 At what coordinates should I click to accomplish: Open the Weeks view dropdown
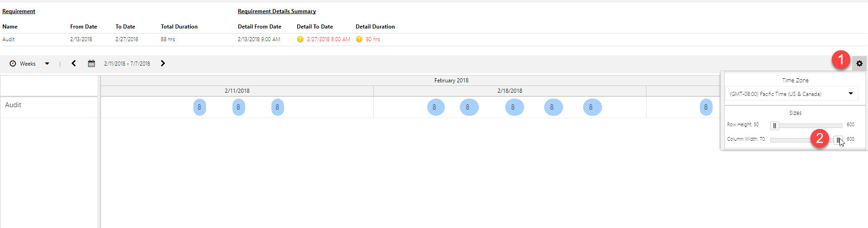click(x=47, y=64)
